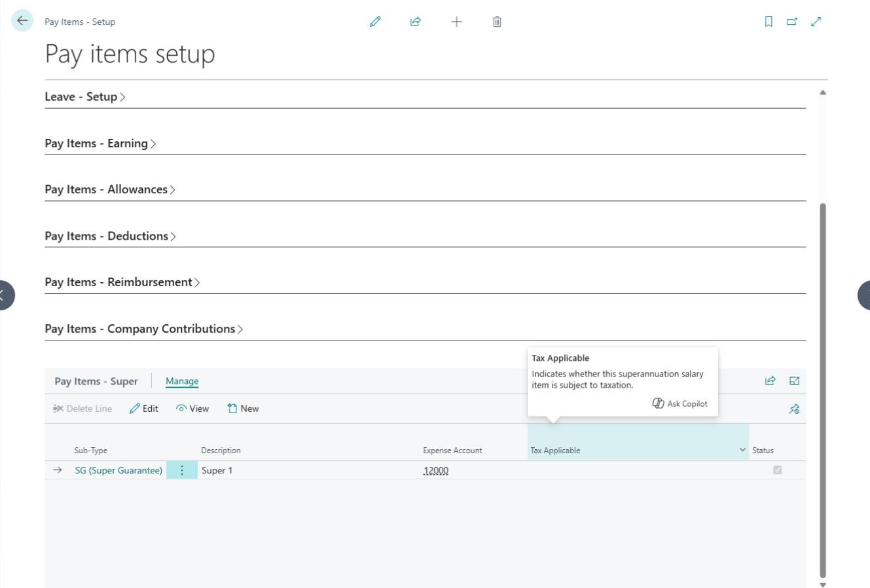This screenshot has height=588, width=870.
Task: Open Pay Items - Super list in Excel
Action: pos(793,380)
